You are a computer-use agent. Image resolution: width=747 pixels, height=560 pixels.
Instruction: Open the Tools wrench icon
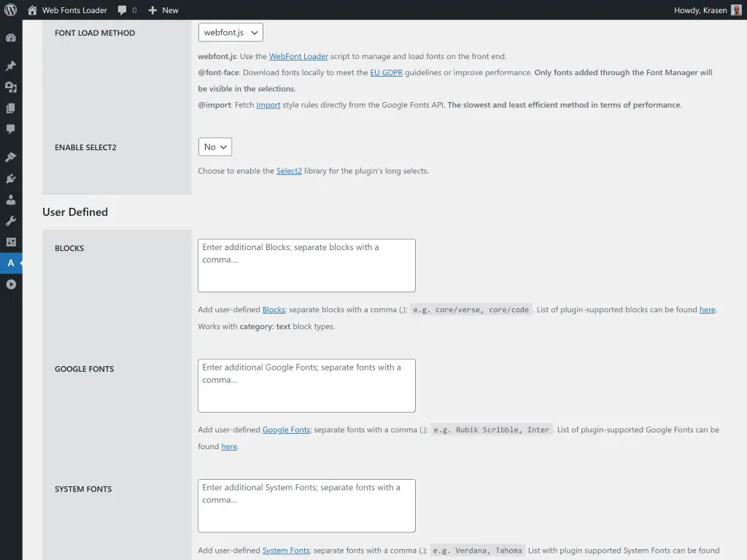click(x=11, y=221)
